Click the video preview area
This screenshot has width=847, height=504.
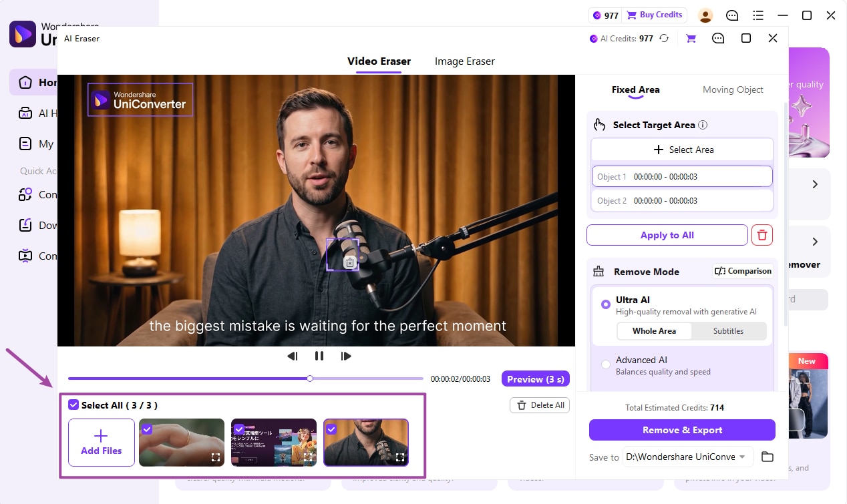pyautogui.click(x=316, y=210)
